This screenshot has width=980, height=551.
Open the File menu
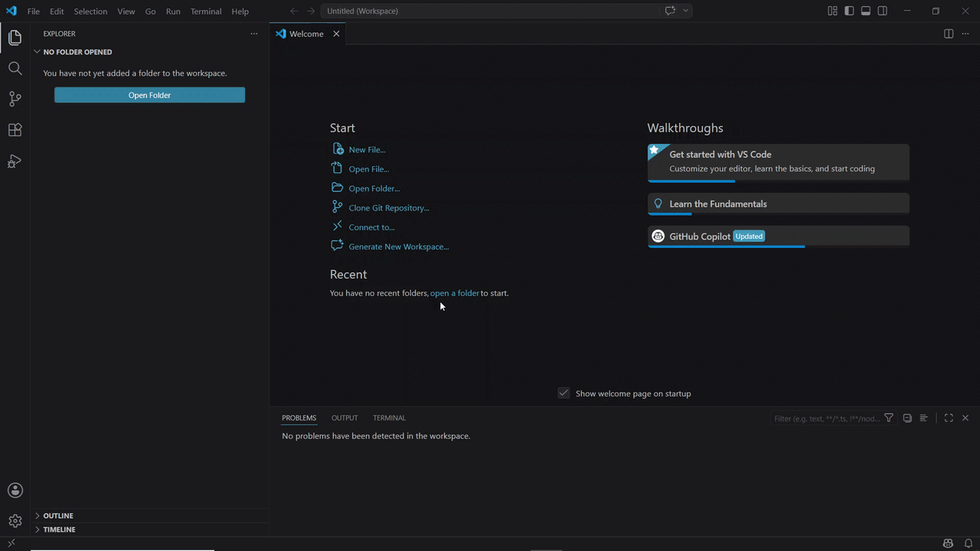(x=34, y=11)
